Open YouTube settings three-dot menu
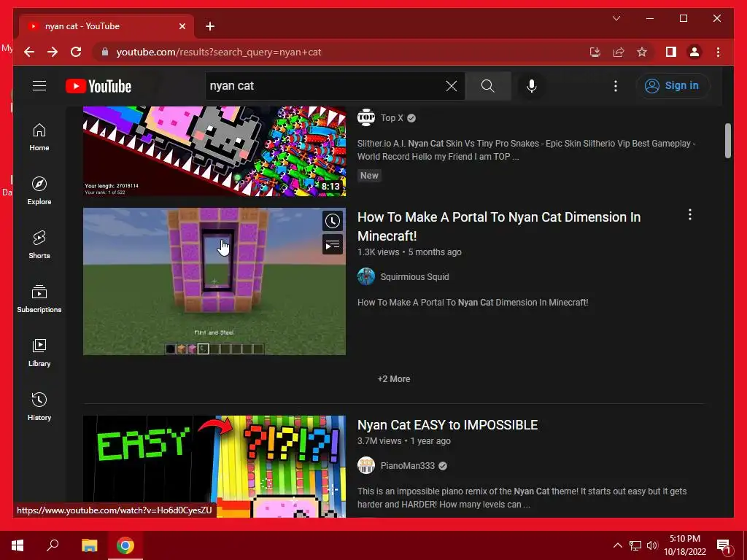The width and height of the screenshot is (747, 560). (x=616, y=86)
